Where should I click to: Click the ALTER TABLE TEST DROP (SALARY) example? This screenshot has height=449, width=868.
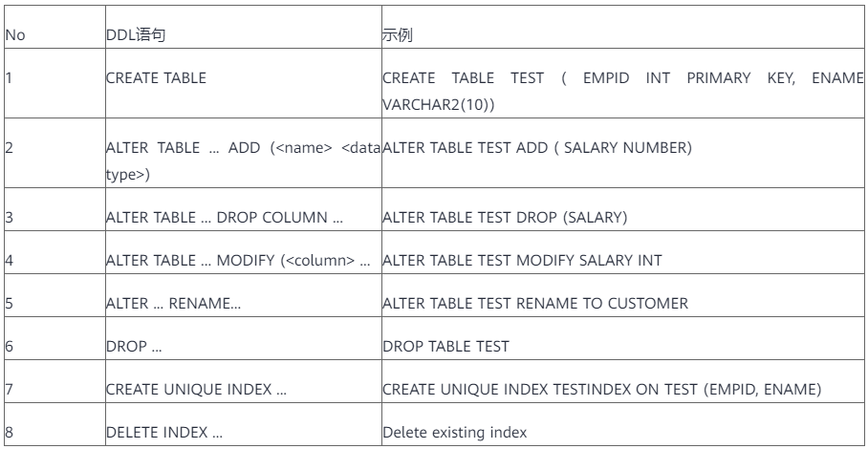click(x=505, y=218)
